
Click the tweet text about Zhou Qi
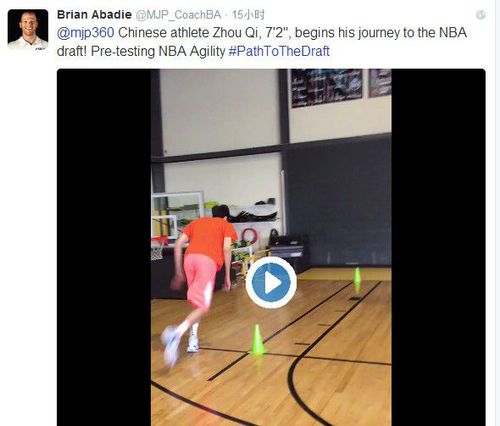click(262, 42)
